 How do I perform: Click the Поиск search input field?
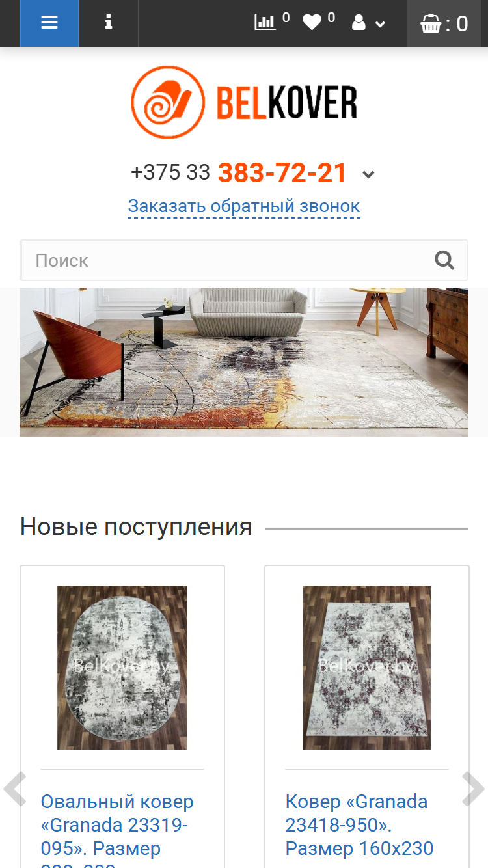click(x=244, y=260)
